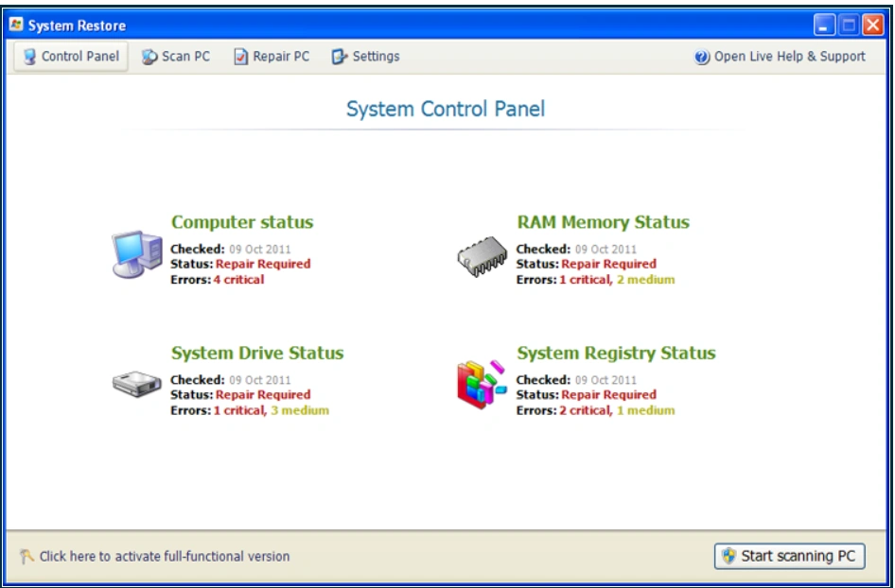Open the System Registry Status section
This screenshot has height=588, width=895.
(x=616, y=352)
